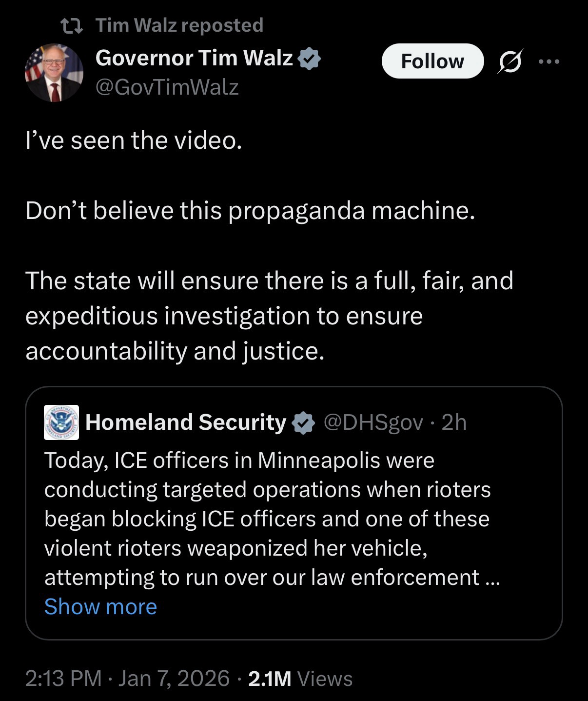Click the 'I've seen the video.' post text

(x=134, y=140)
